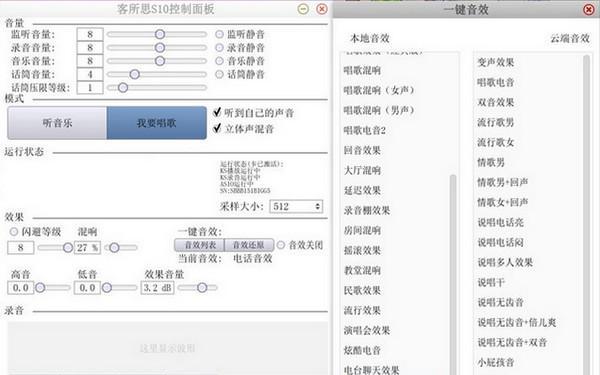This screenshot has height=375, width=600.
Task: Enable 音乐静音 radio button
Action: 219,61
